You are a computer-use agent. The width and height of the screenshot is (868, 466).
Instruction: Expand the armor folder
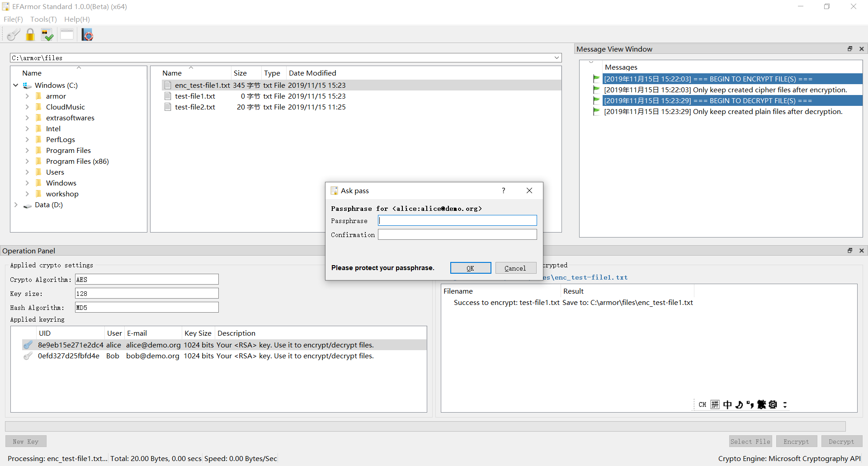pyautogui.click(x=27, y=96)
